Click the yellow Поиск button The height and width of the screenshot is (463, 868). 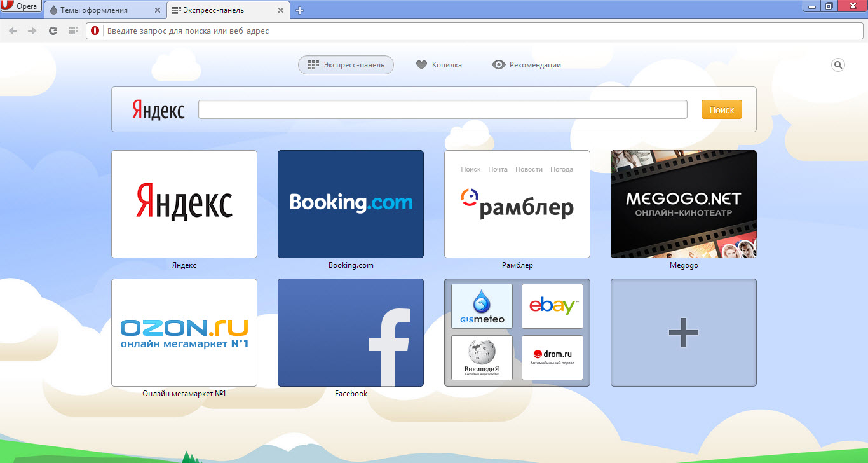721,109
